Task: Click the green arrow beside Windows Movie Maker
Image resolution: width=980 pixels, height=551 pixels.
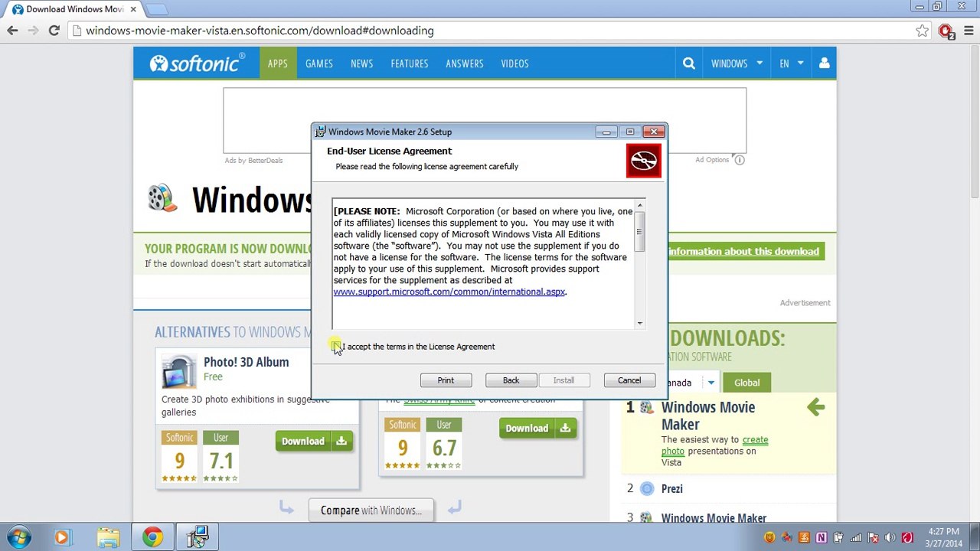Action: (815, 407)
